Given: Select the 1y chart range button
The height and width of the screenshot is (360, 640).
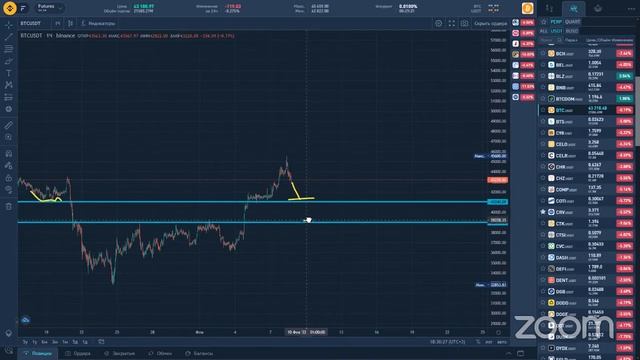Looking at the screenshot, I should coord(34,342).
